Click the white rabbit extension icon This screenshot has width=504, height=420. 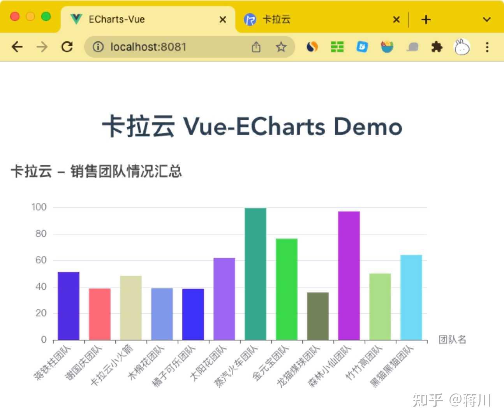(462, 47)
